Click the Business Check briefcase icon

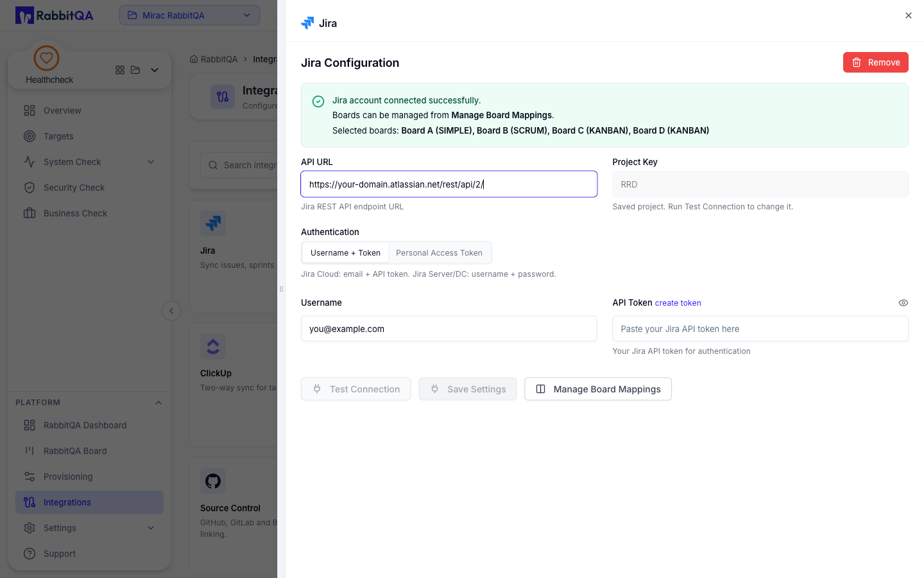[x=30, y=213]
